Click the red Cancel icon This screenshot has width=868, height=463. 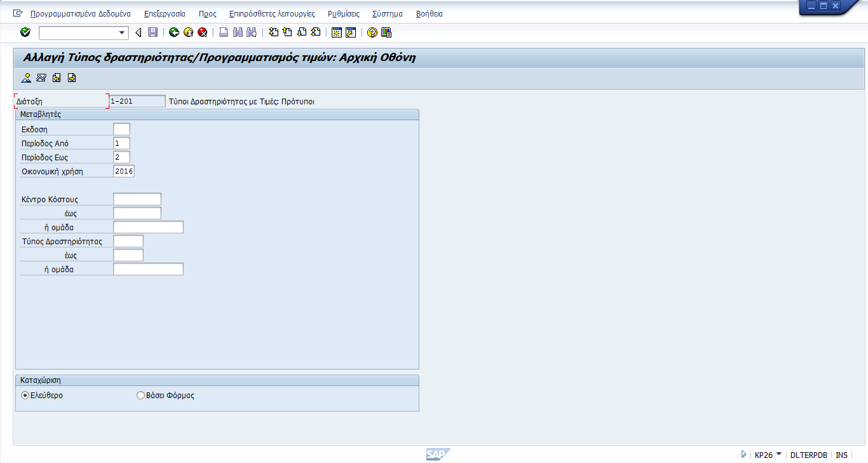click(203, 32)
